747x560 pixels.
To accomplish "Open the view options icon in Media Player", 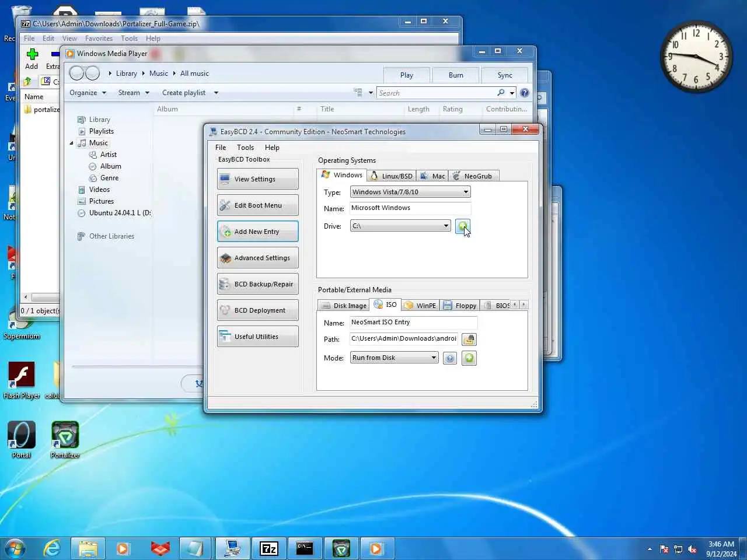I will click(358, 92).
